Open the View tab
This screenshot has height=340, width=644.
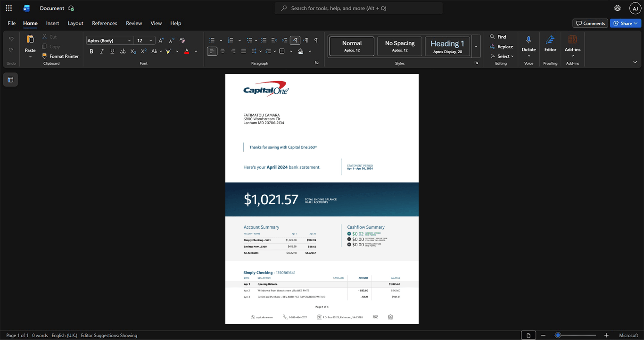[x=156, y=23]
